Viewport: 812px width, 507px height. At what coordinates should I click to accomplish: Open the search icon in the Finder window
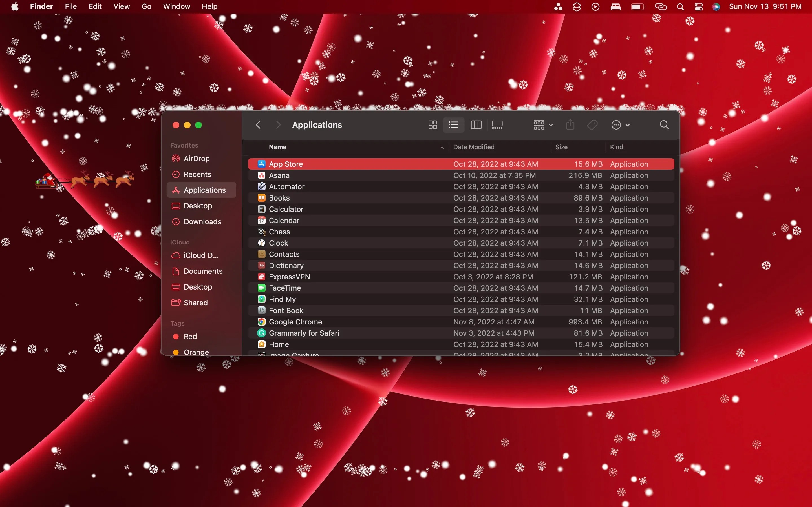664,125
